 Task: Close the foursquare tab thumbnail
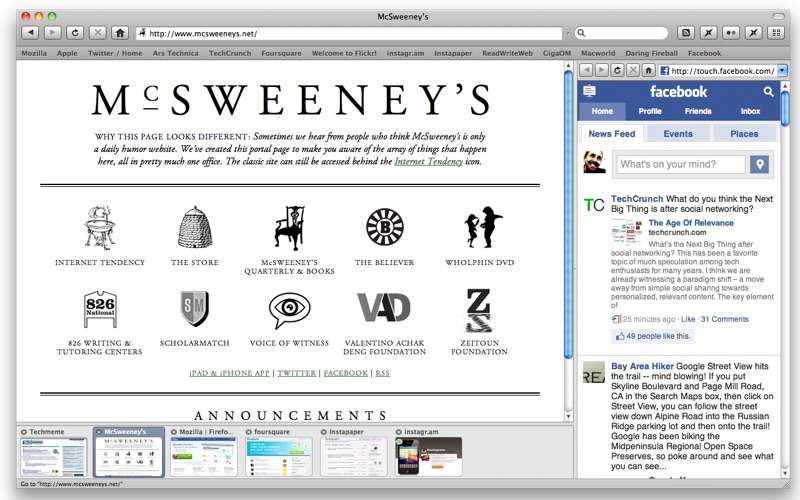pyautogui.click(x=249, y=432)
